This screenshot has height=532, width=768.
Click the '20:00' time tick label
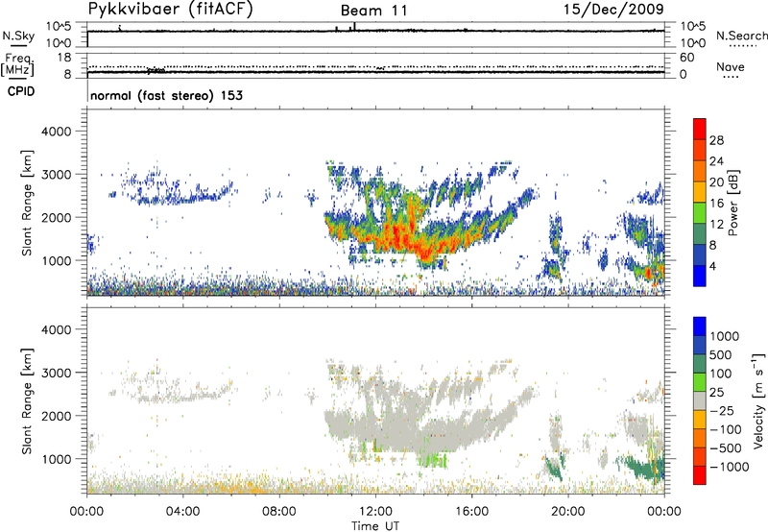(567, 512)
